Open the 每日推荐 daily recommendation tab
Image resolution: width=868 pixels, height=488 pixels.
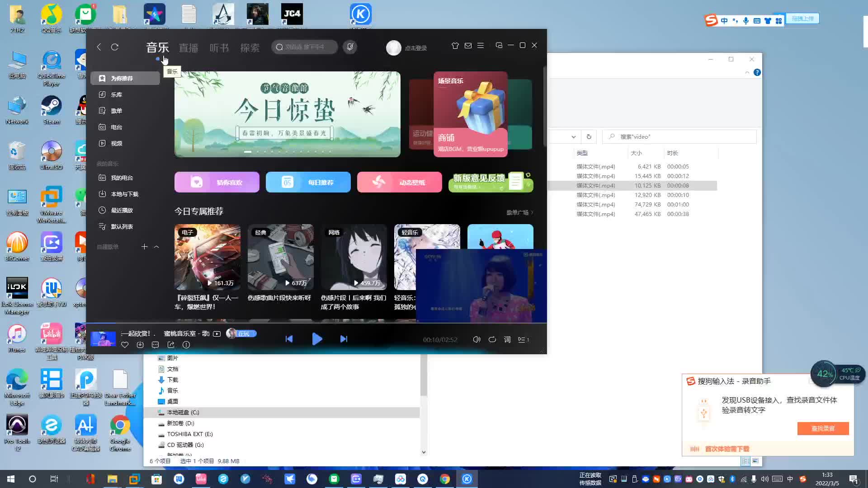click(308, 182)
